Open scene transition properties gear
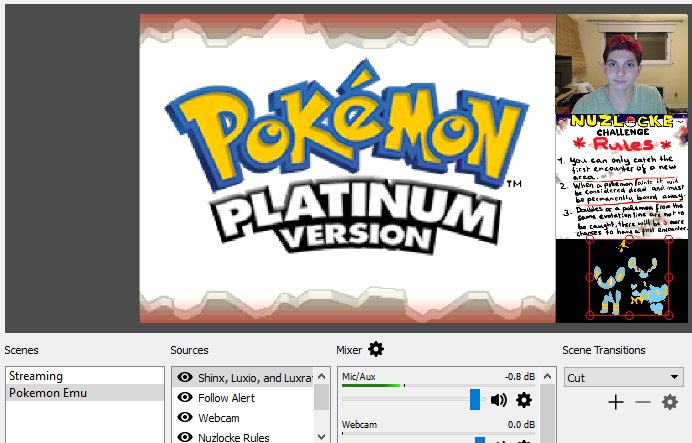The image size is (692, 443). point(669,402)
